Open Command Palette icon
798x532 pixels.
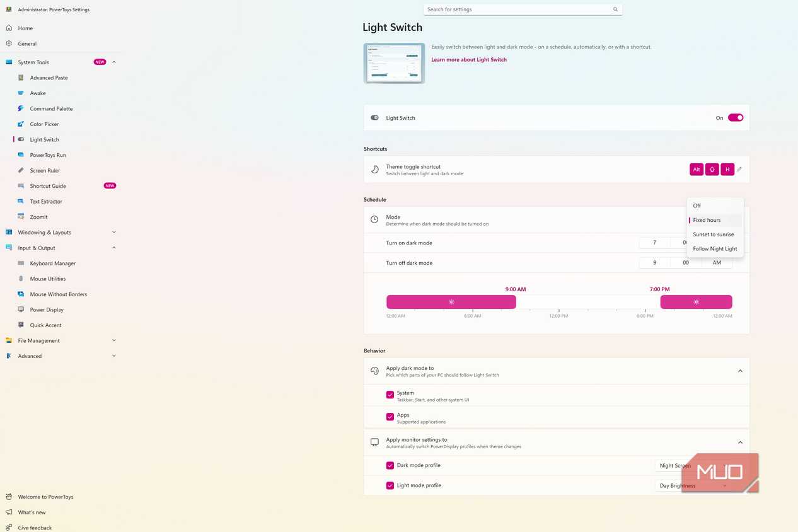(21, 108)
